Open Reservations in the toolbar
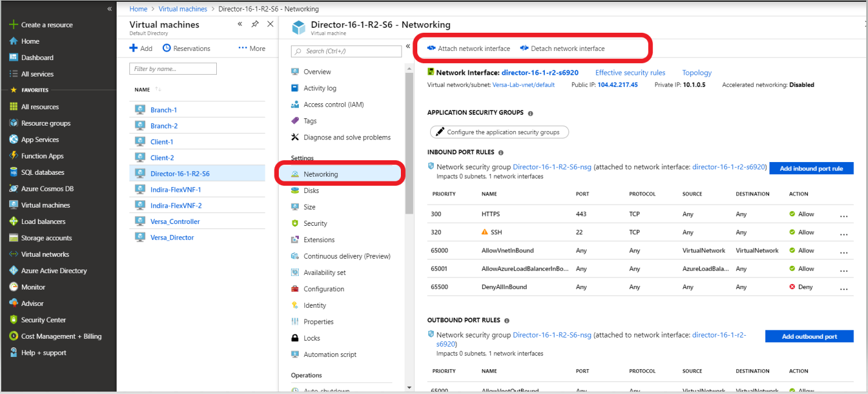The width and height of the screenshot is (868, 394). click(186, 49)
